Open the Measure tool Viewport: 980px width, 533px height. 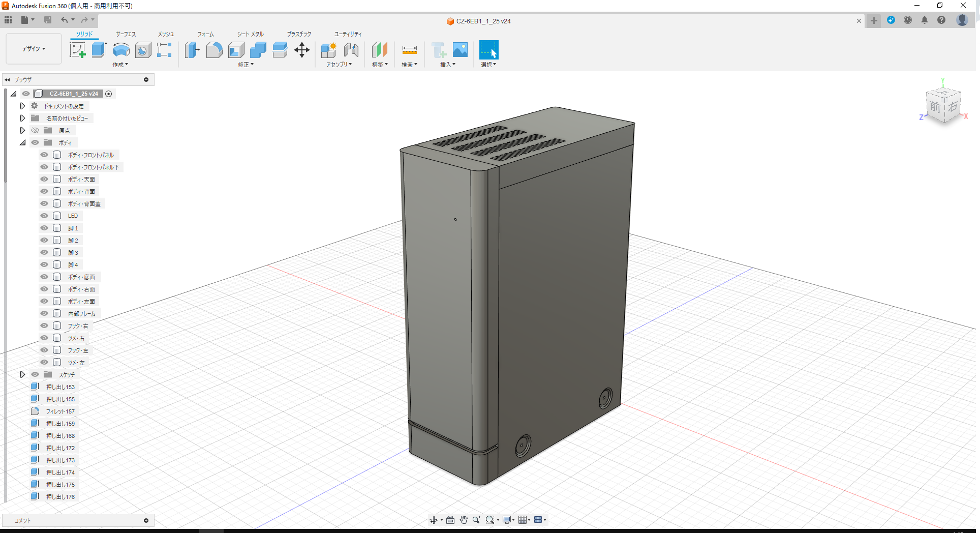click(x=409, y=49)
